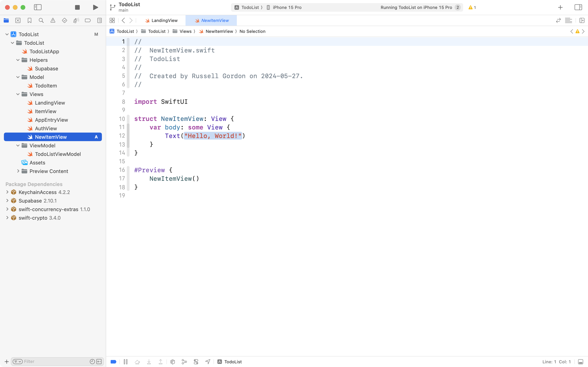Open the Report navigator list icon
The height and width of the screenshot is (367, 588).
[100, 20]
